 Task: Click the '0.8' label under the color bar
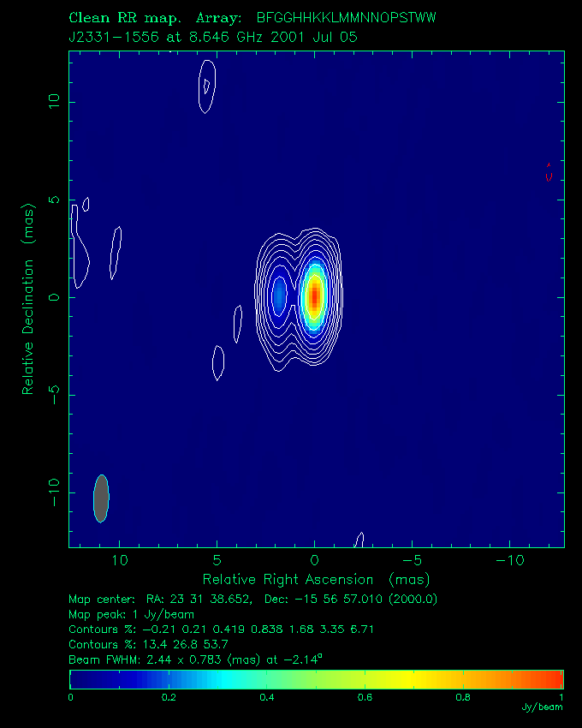[x=463, y=697]
